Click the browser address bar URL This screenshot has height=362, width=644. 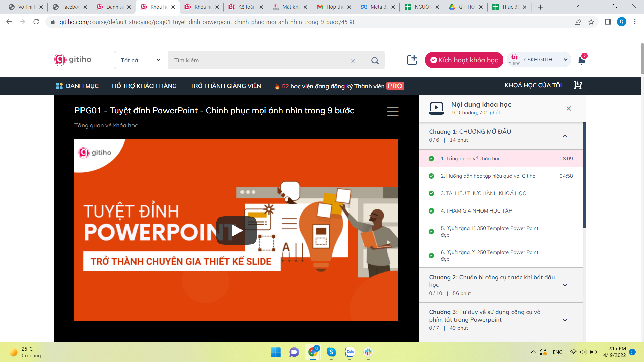coord(207,22)
